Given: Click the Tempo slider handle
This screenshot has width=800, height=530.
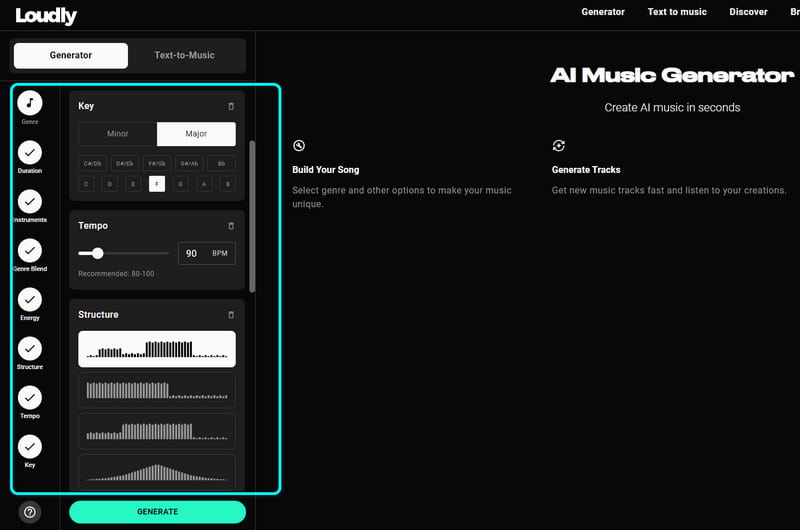Looking at the screenshot, I should [x=97, y=253].
